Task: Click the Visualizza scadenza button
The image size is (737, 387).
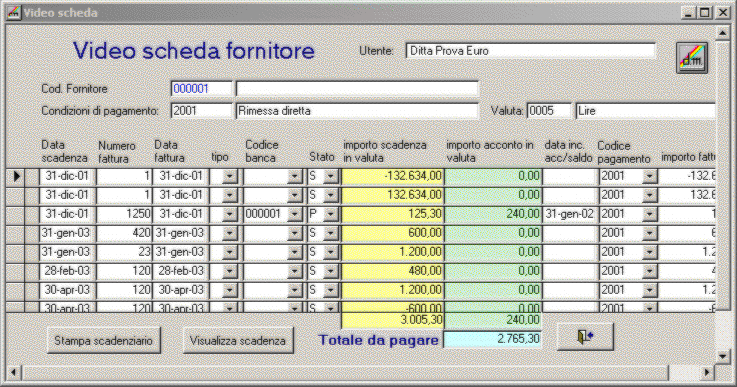Action: click(238, 340)
